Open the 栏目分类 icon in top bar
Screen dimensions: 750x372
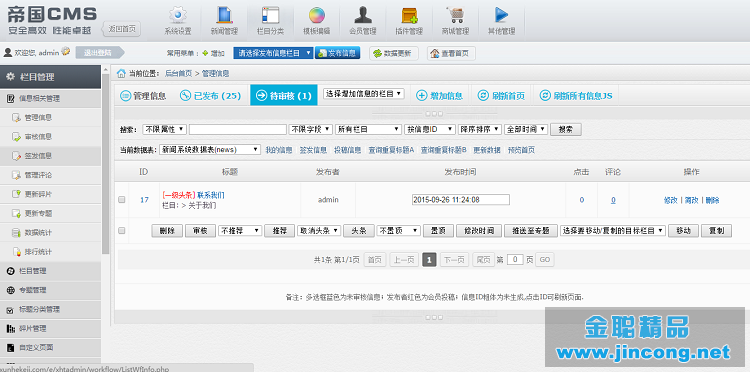270,15
